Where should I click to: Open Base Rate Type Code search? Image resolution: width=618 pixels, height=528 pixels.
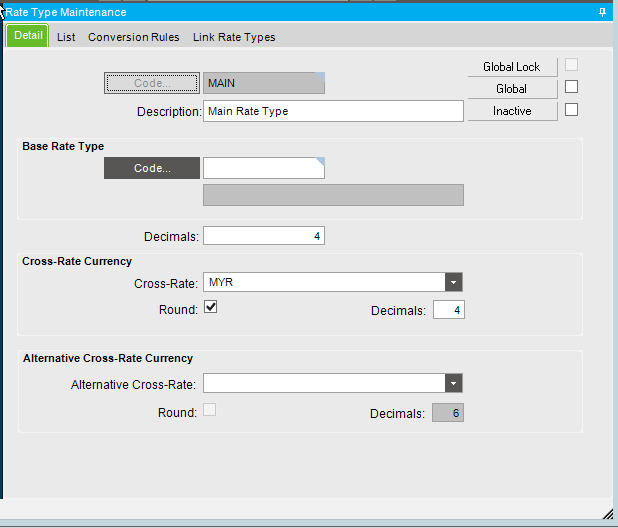(x=152, y=168)
